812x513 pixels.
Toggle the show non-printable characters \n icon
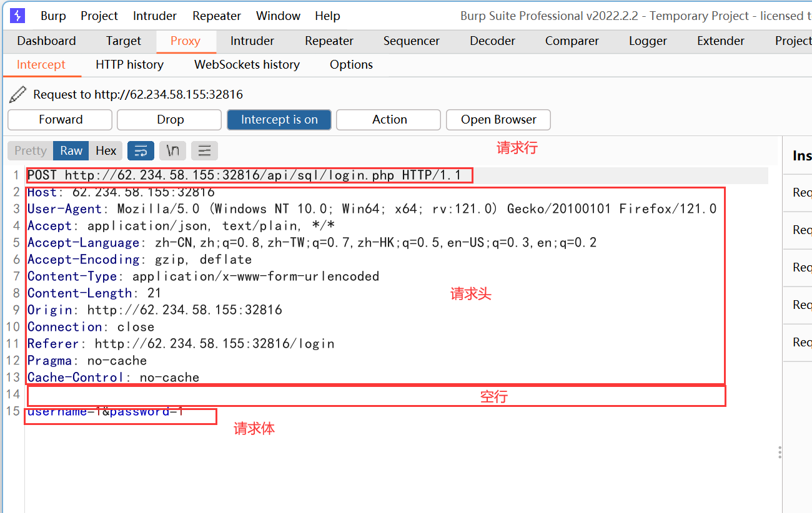click(173, 150)
